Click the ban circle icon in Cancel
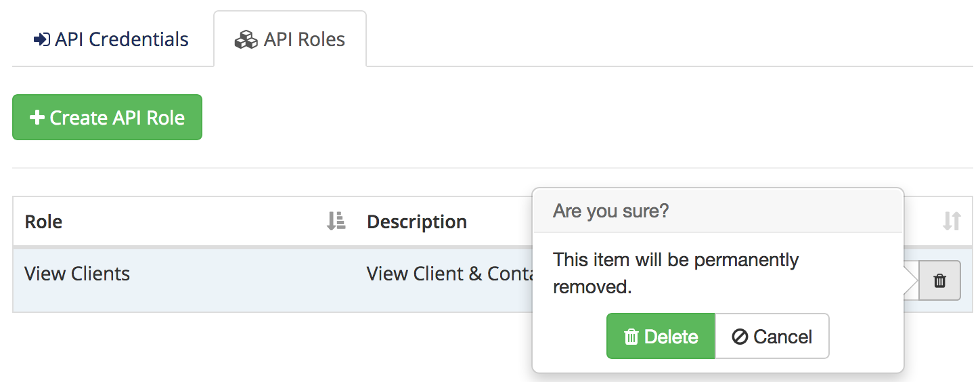This screenshot has height=382, width=980. click(740, 337)
